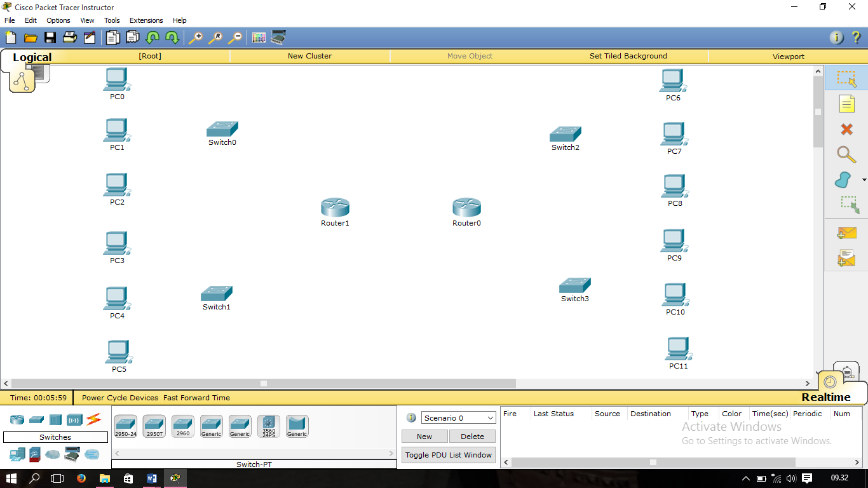Screen dimensions: 868x488
Task: Choose the 2960 switch model
Action: (x=182, y=426)
